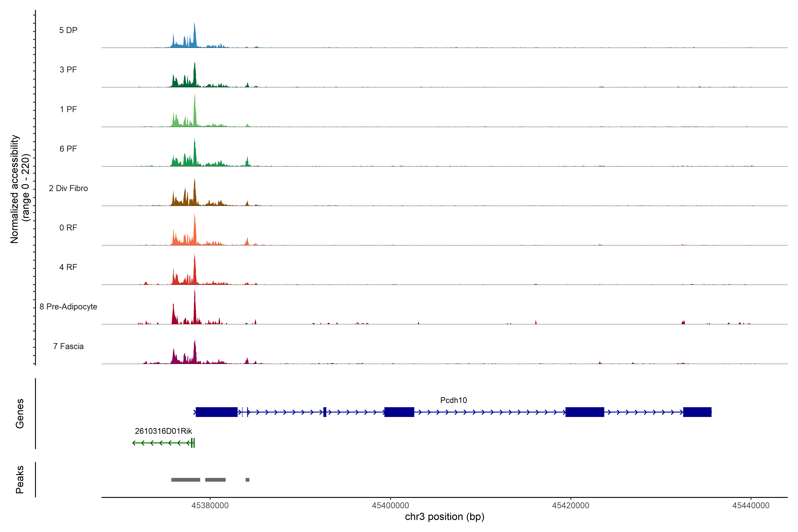This screenshot has width=798, height=532.
Task: Select the 8 Pre-Adipocyte label
Action: click(68, 307)
